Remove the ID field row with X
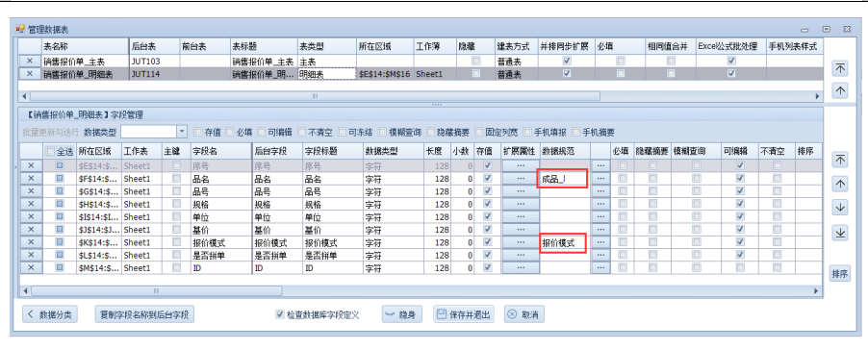 coord(31,267)
